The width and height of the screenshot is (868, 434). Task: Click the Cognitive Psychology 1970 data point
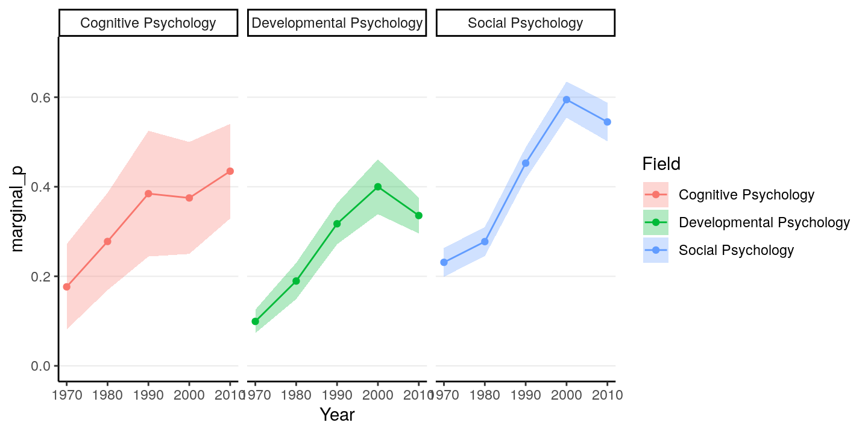[x=67, y=287]
